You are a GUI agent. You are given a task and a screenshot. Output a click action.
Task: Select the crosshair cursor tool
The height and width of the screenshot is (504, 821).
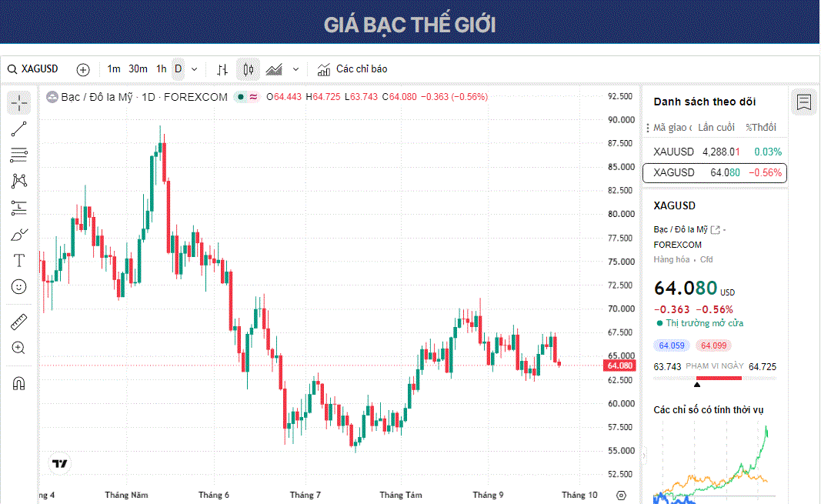coord(18,103)
